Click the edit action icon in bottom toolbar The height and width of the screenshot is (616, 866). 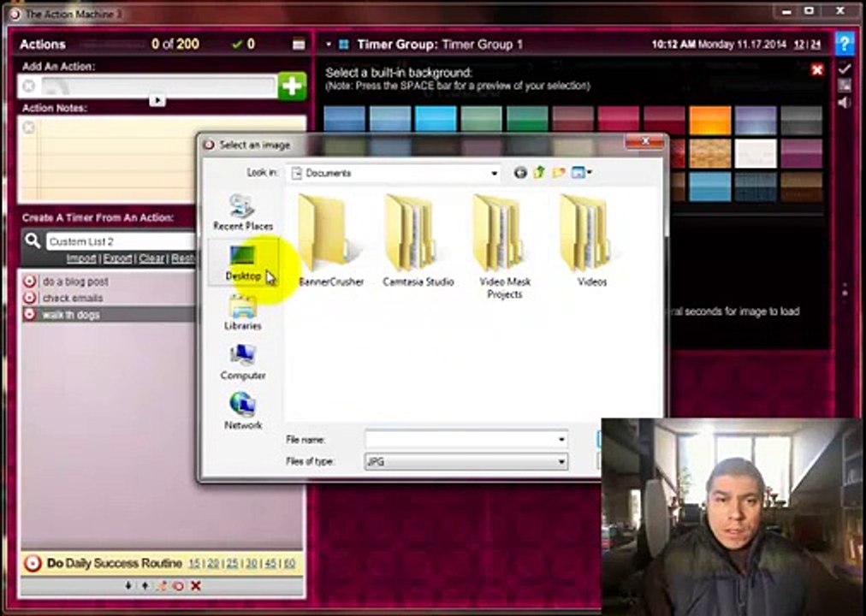[x=161, y=586]
